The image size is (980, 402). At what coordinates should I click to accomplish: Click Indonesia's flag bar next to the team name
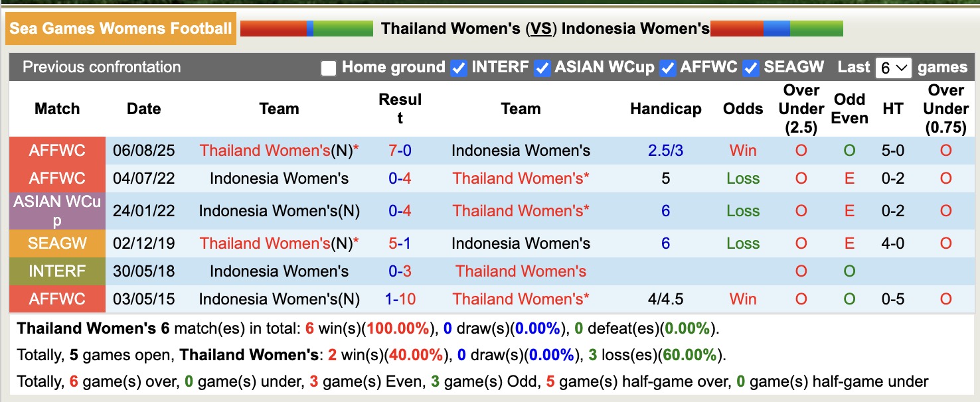[777, 29]
